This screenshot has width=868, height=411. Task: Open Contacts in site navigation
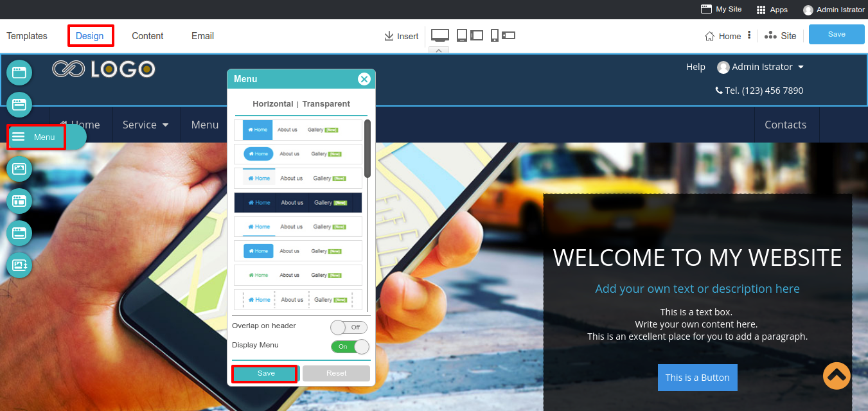785,125
